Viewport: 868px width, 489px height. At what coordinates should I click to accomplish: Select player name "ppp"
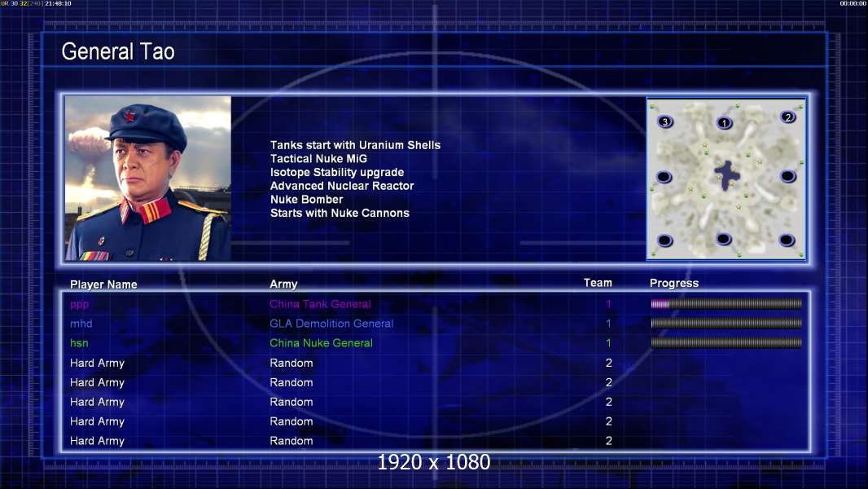pyautogui.click(x=79, y=305)
